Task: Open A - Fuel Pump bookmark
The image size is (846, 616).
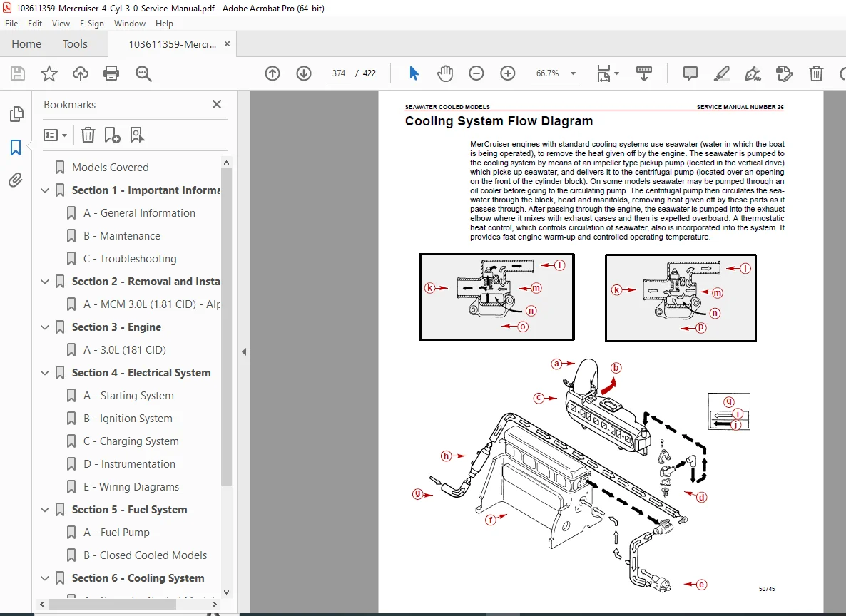Action: [x=116, y=533]
